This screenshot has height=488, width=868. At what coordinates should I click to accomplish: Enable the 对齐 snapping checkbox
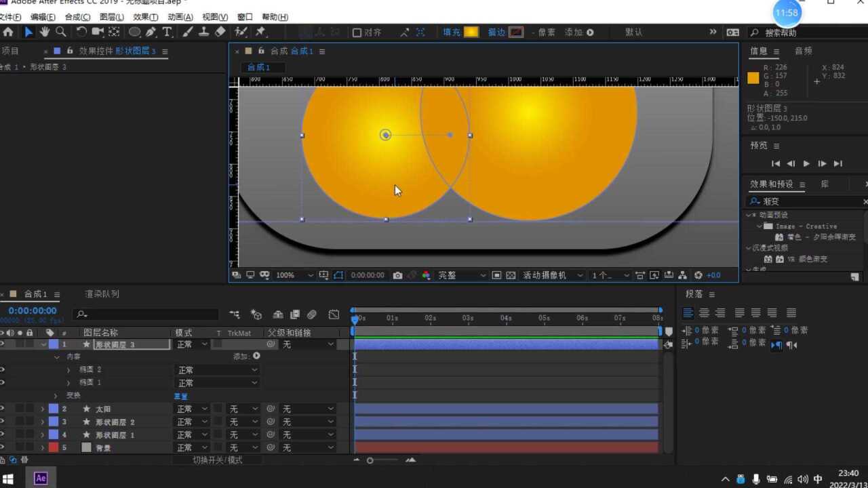pos(357,33)
